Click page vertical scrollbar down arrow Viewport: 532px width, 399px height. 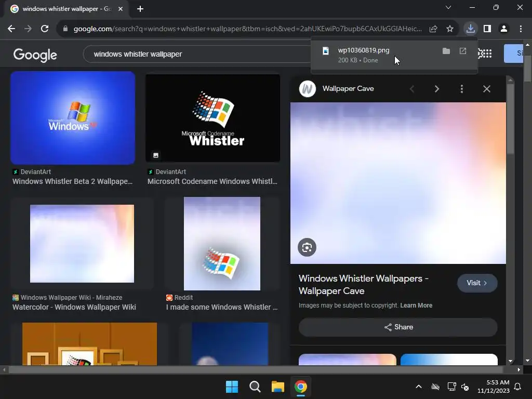click(x=527, y=361)
